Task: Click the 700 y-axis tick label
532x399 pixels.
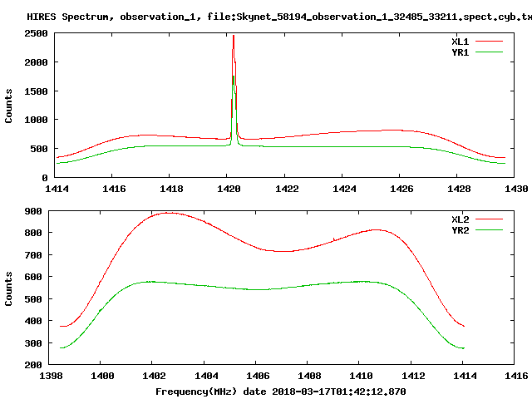Action: tap(33, 255)
